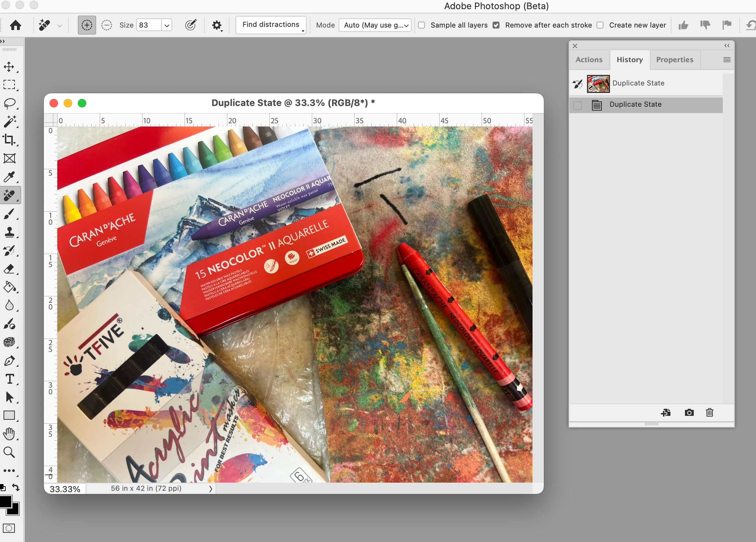756x542 pixels.
Task: Select the Clone Stamp tool
Action: click(x=9, y=232)
